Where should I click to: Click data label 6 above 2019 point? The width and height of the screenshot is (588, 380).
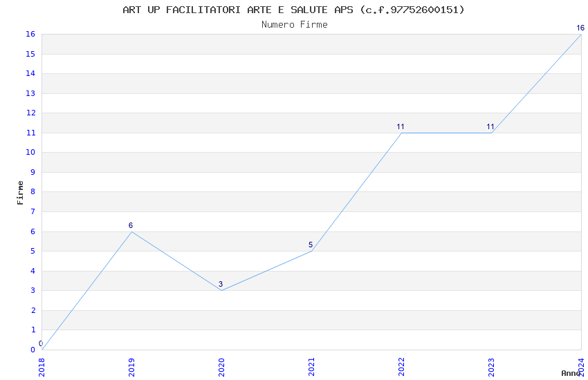pyautogui.click(x=131, y=225)
